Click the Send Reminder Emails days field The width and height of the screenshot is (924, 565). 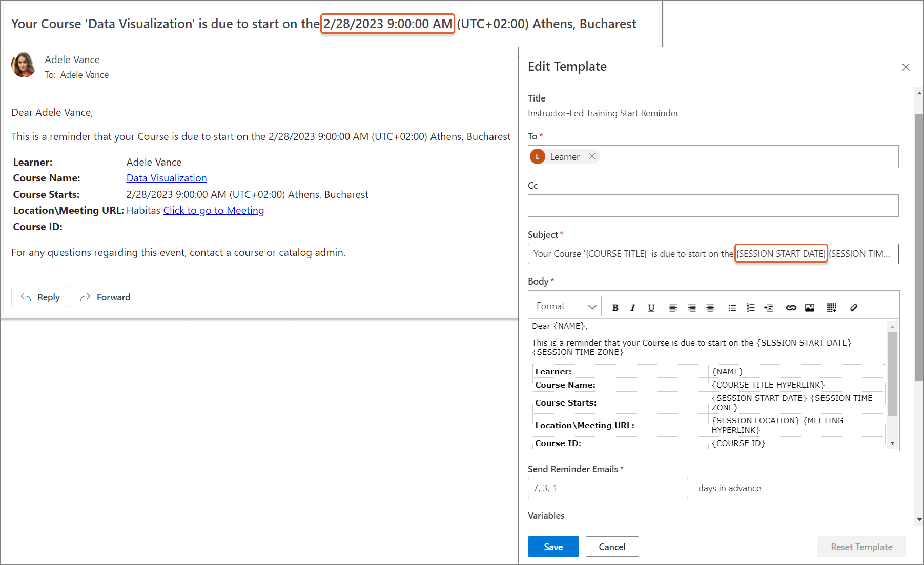point(607,488)
